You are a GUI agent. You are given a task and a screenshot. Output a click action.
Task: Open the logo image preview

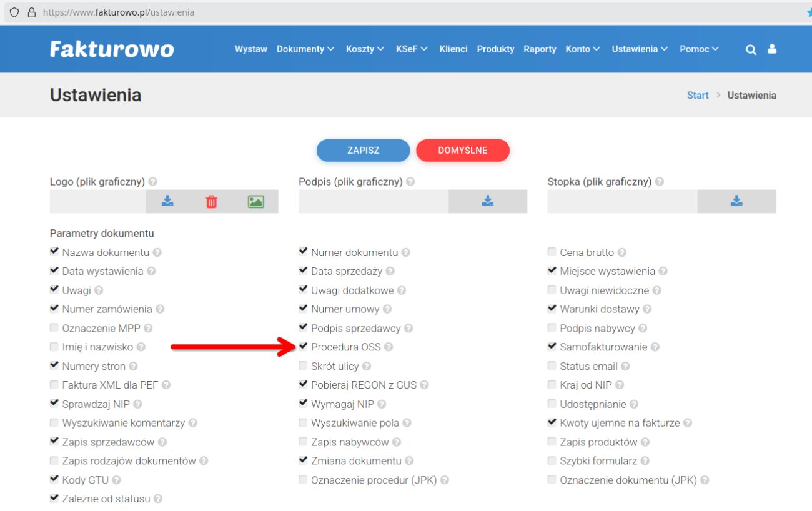pos(257,201)
